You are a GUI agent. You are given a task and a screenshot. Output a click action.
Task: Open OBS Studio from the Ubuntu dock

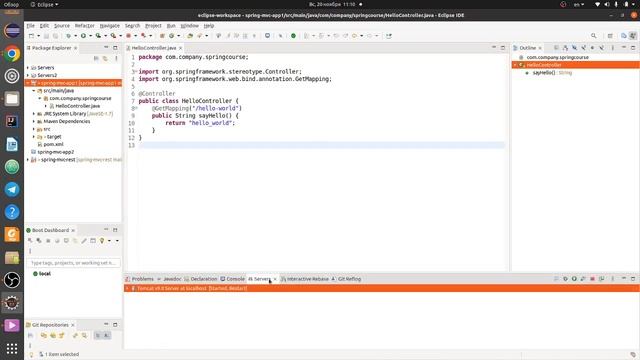coord(12,280)
